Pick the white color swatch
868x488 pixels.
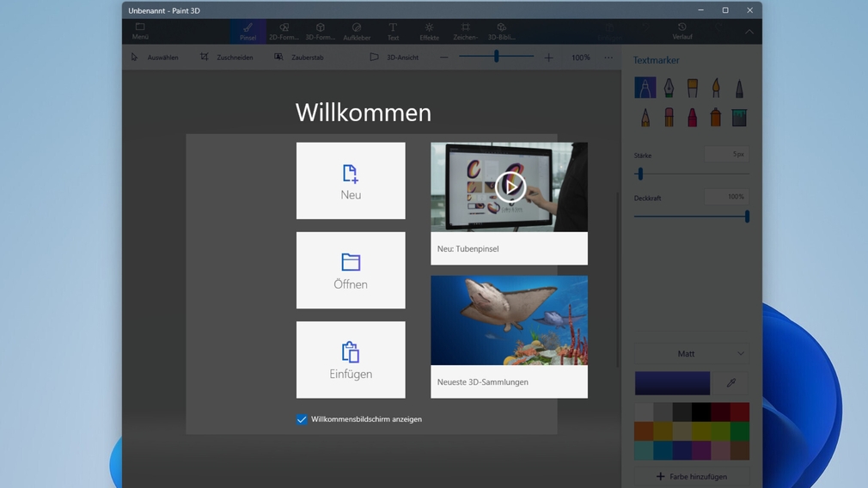(644, 412)
